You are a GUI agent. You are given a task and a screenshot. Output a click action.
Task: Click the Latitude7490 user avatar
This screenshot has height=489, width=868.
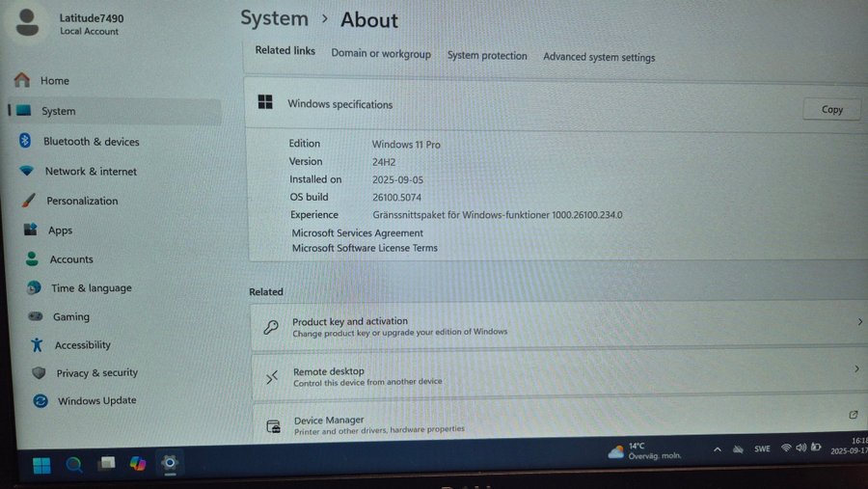click(x=27, y=22)
